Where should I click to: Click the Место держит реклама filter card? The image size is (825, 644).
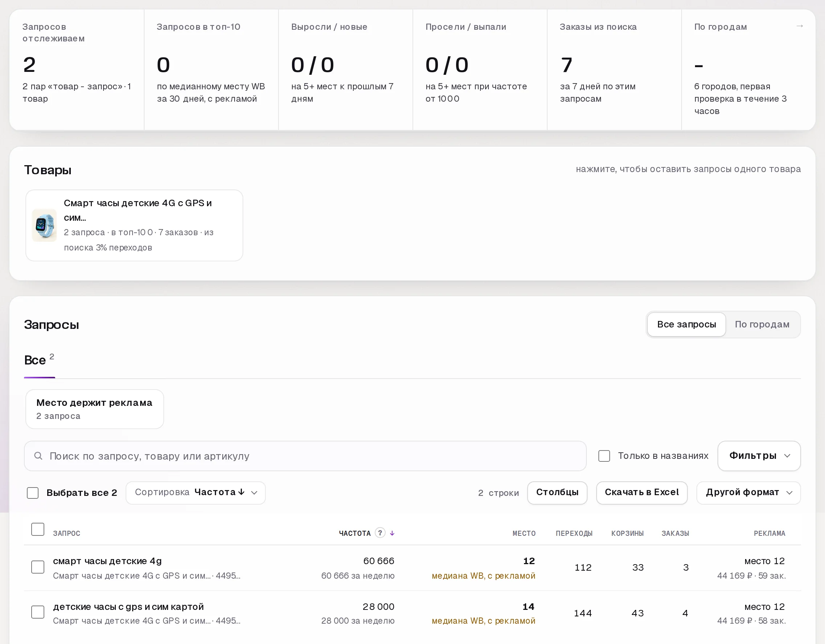(94, 409)
